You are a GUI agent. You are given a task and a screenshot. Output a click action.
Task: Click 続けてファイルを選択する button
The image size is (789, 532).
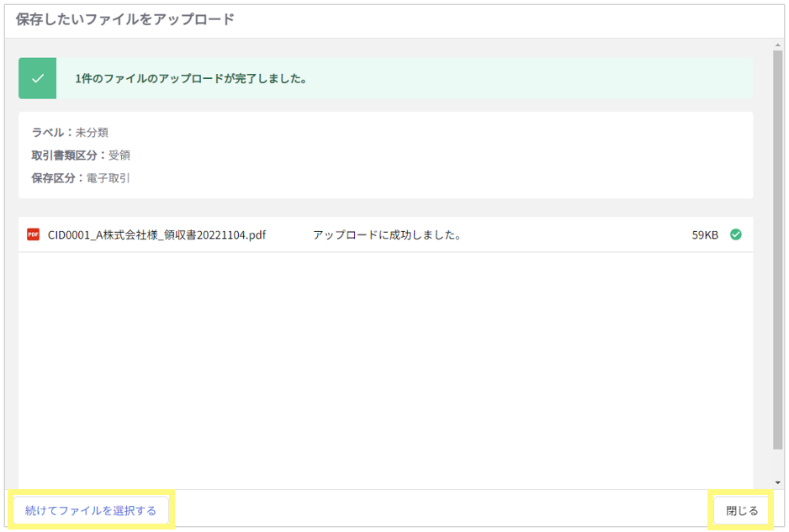tap(91, 510)
